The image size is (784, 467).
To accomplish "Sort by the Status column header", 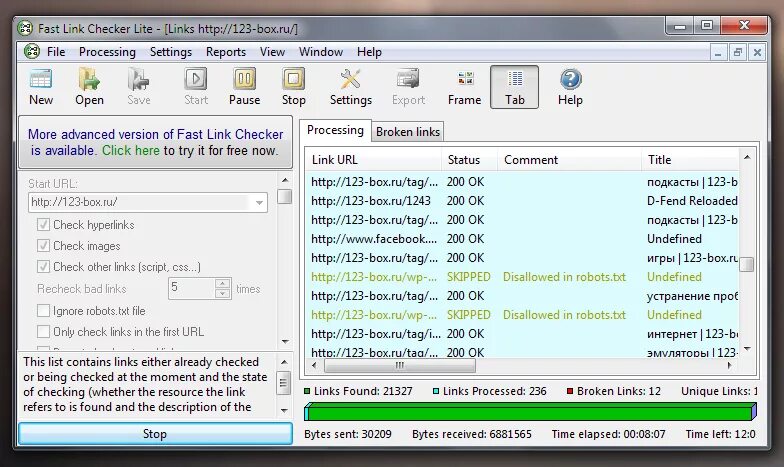I will tap(470, 160).
